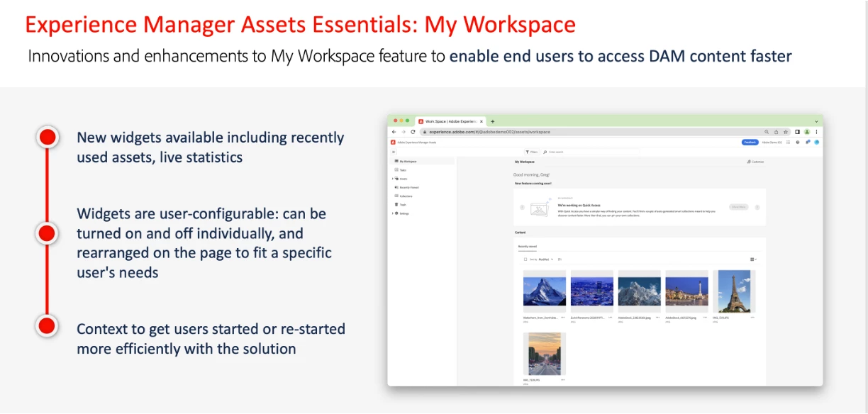Toggle the sort order icon
The height and width of the screenshot is (414, 868).
[x=560, y=259]
